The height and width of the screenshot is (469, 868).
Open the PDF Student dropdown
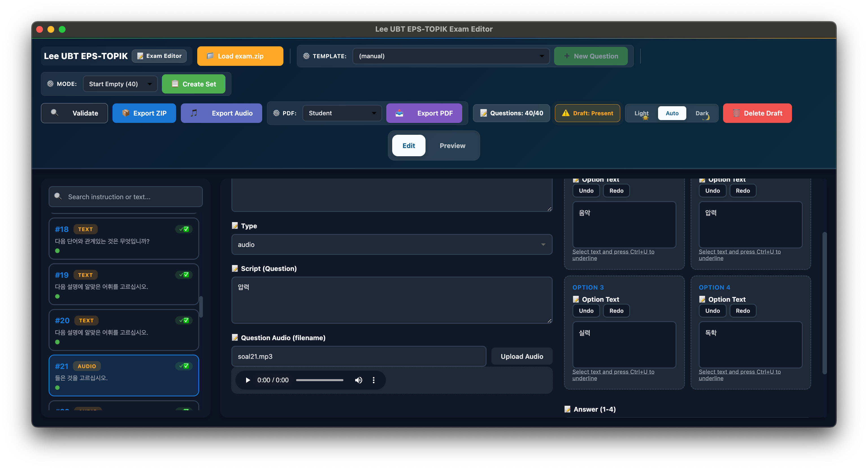tap(342, 113)
